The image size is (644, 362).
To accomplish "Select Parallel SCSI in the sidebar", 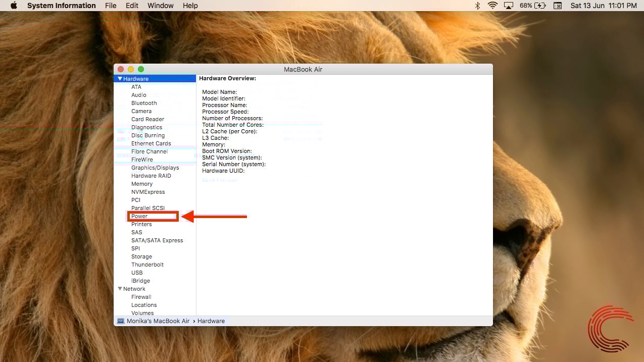I will [148, 208].
